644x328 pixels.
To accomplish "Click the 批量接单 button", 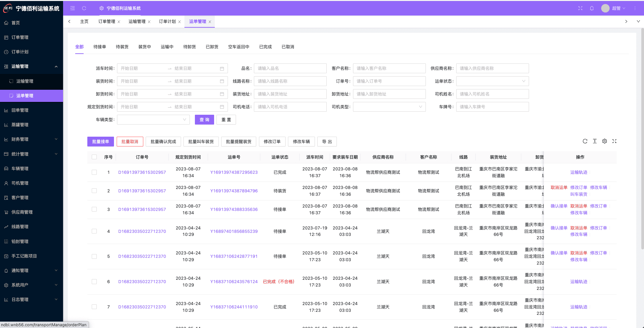I will tap(100, 142).
